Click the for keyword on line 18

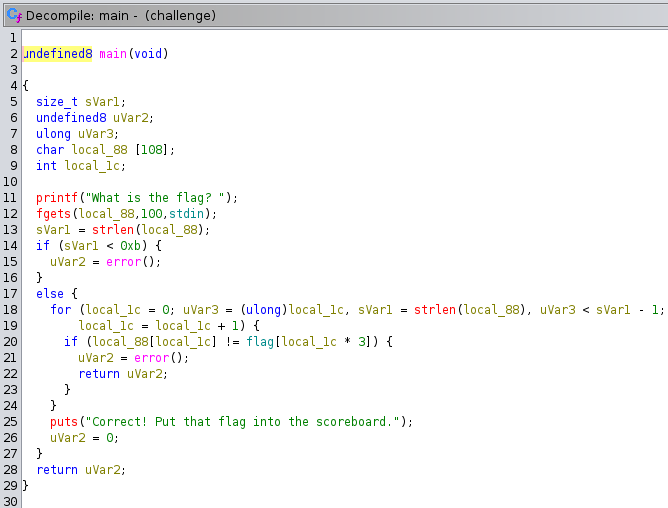point(61,309)
